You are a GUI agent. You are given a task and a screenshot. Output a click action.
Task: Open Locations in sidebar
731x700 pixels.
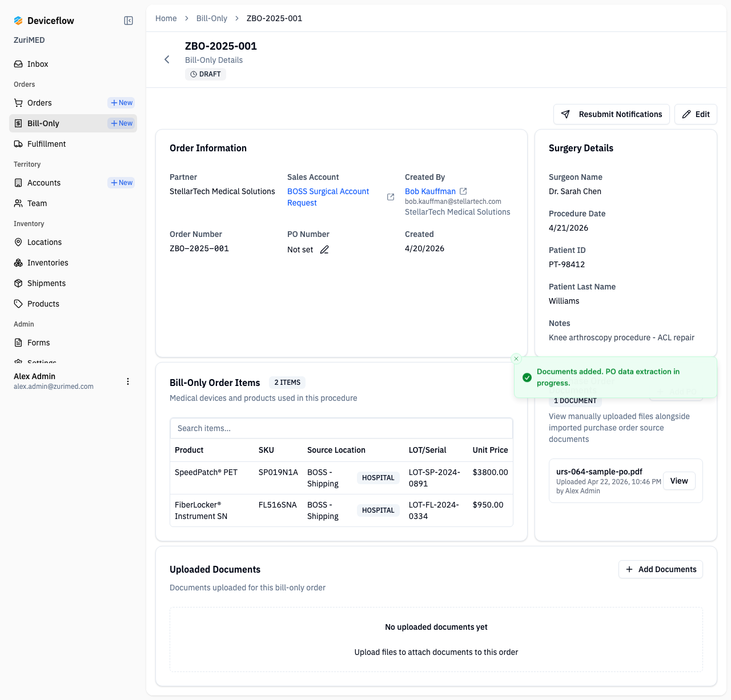click(73, 242)
